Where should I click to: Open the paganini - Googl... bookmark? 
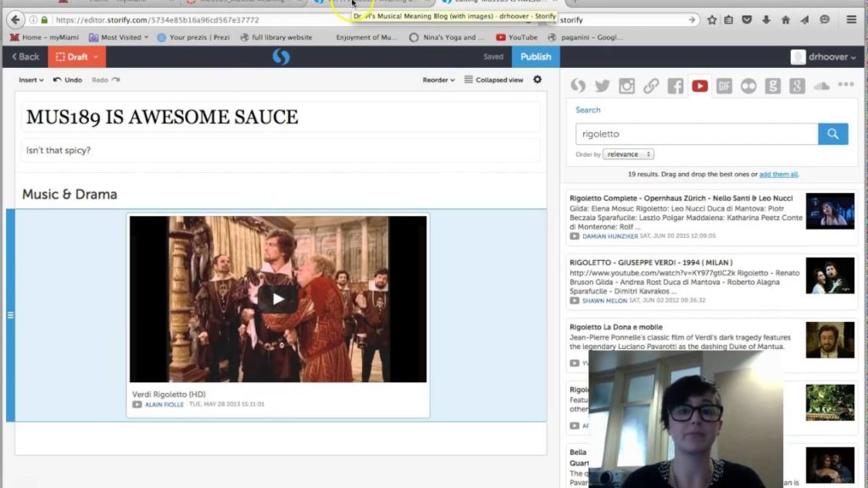585,37
